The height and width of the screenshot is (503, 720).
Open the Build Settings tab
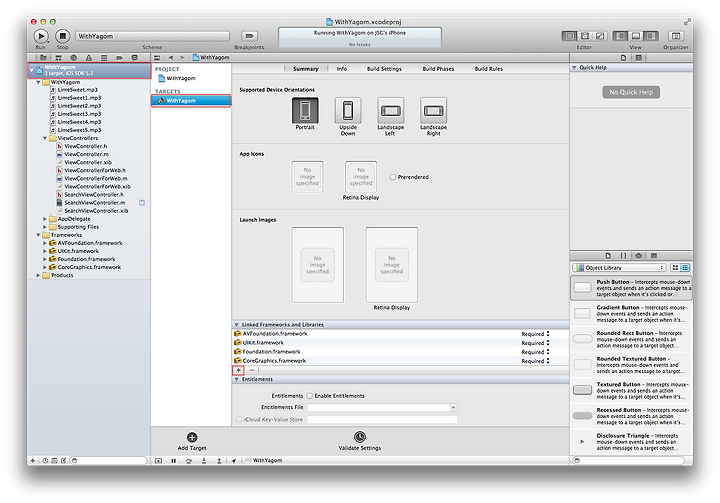[384, 69]
